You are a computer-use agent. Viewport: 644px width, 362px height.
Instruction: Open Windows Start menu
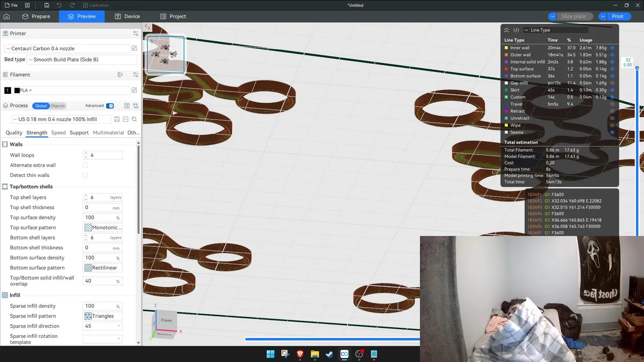[270, 354]
